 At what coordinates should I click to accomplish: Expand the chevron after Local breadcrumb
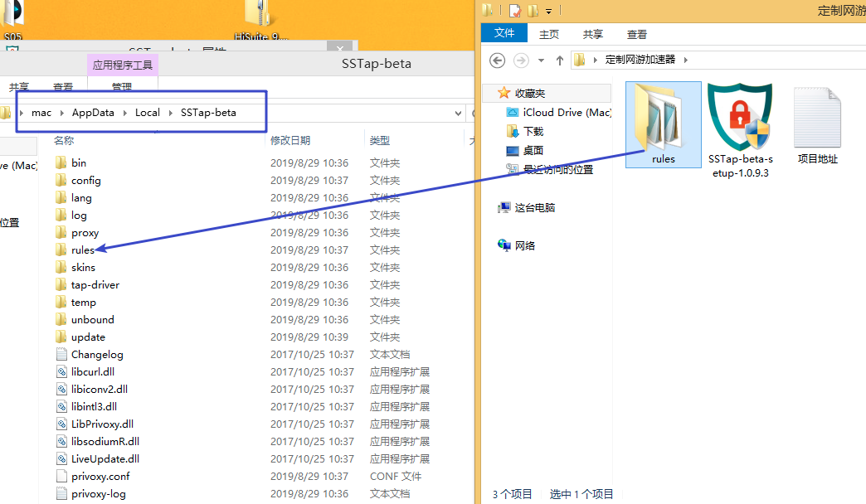pos(170,113)
